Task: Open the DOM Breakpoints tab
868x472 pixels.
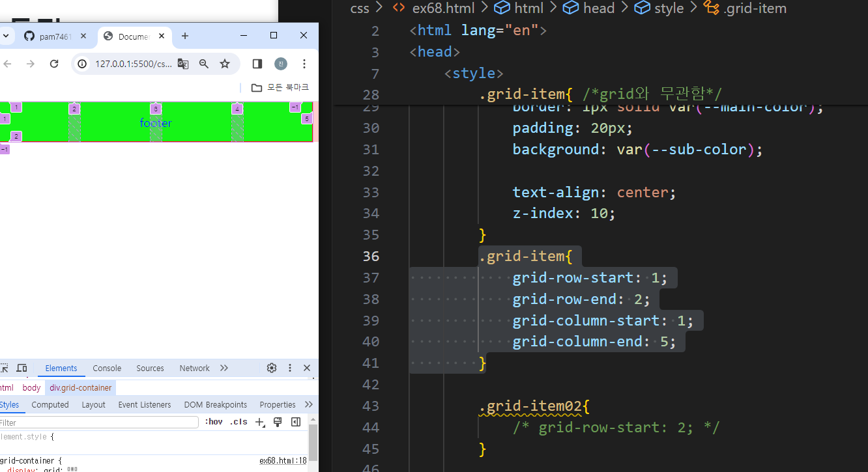Action: click(x=216, y=405)
